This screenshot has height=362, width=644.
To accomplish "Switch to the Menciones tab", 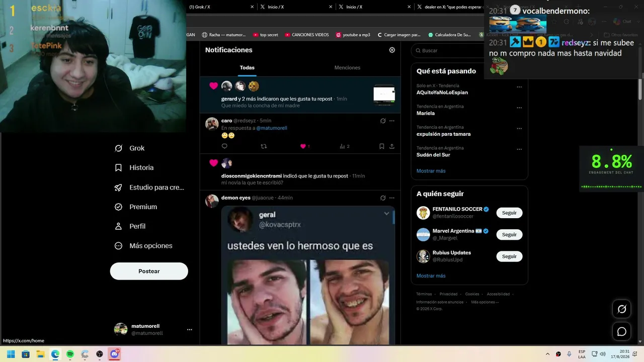I will 347,67.
